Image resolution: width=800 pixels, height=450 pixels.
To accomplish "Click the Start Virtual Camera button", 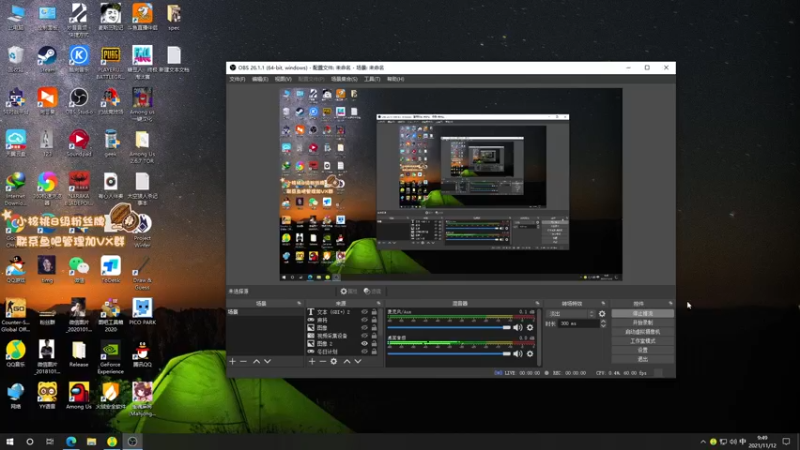I will [643, 332].
